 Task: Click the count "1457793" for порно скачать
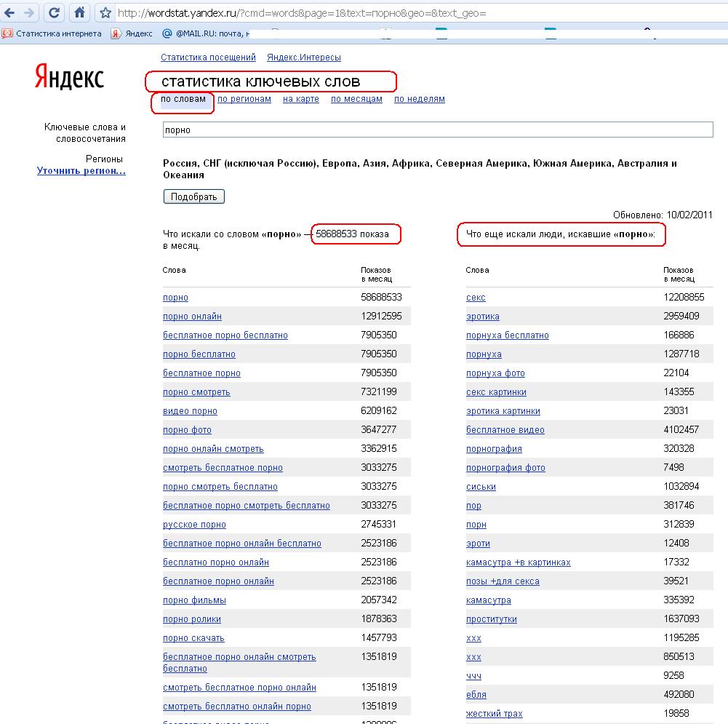click(x=379, y=637)
